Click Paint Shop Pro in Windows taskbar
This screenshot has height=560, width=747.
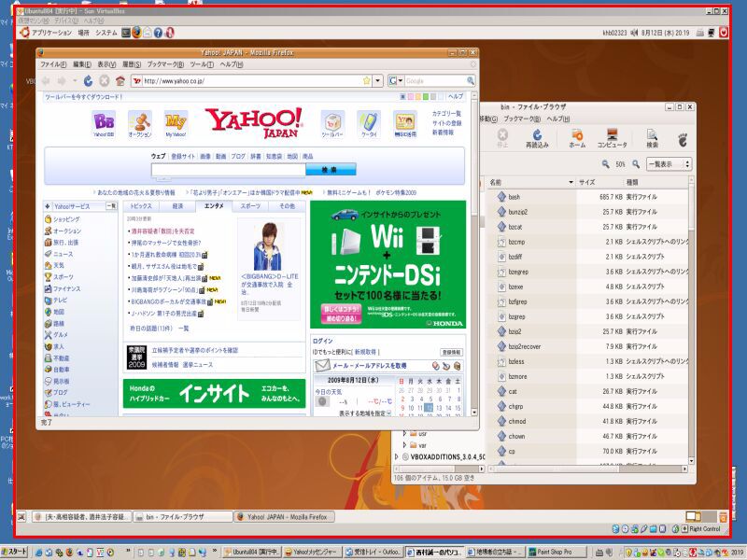tap(557, 552)
